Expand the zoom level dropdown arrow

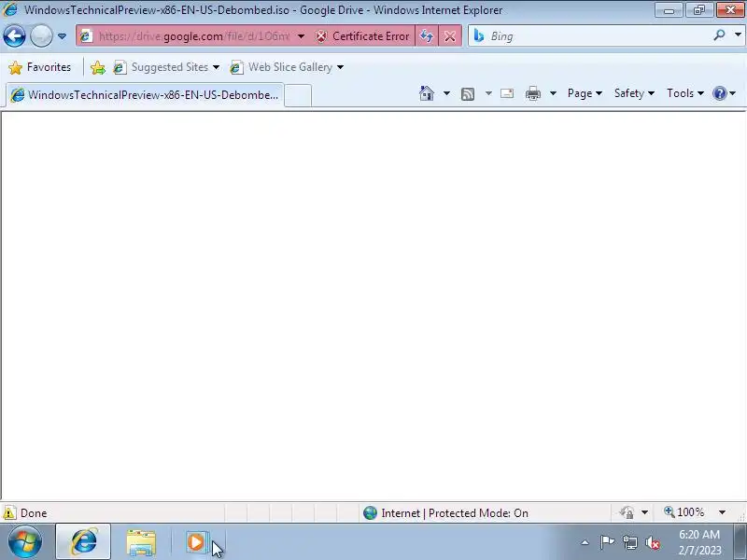(x=722, y=512)
